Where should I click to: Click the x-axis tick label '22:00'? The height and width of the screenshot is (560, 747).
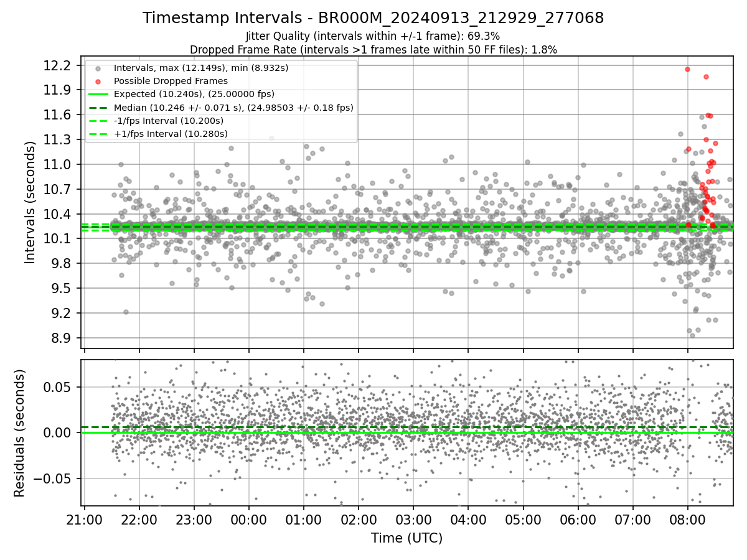point(139,518)
